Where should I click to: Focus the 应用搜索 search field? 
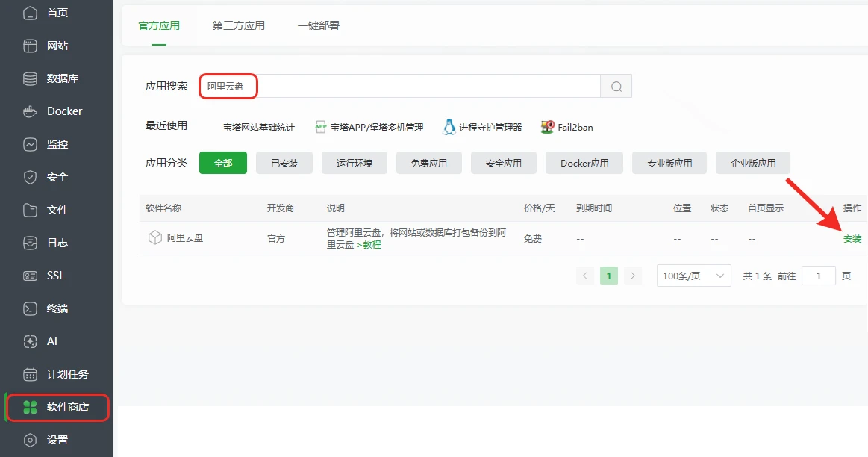pos(400,87)
